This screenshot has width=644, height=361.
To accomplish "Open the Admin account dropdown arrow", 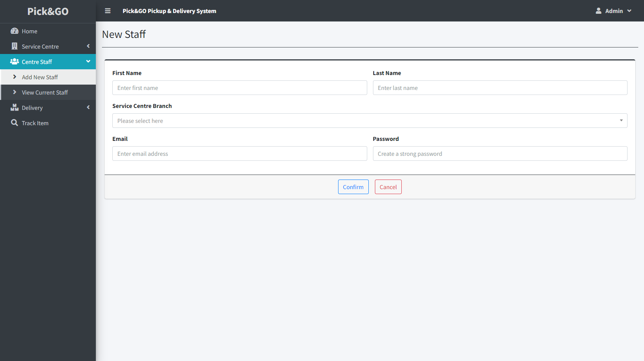I will pyautogui.click(x=629, y=11).
